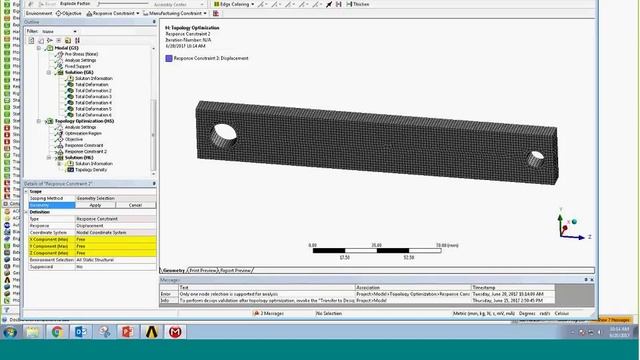Click the Thicken toolbar button
Image resolution: width=640 pixels, height=360 pixels.
click(358, 4)
